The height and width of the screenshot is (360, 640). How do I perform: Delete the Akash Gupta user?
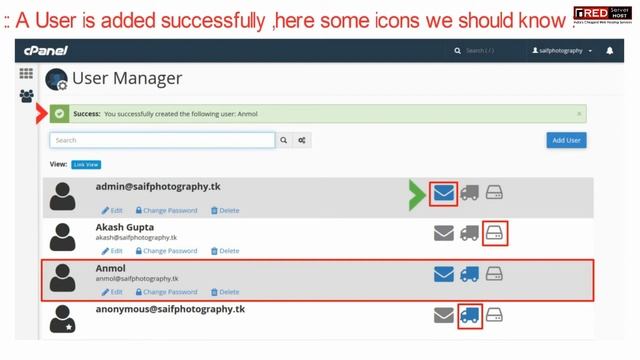coord(225,251)
